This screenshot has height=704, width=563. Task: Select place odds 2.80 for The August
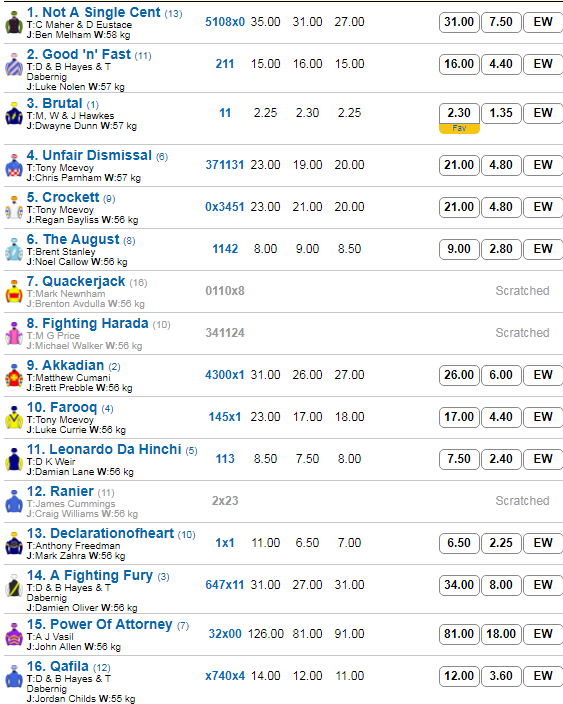[501, 249]
